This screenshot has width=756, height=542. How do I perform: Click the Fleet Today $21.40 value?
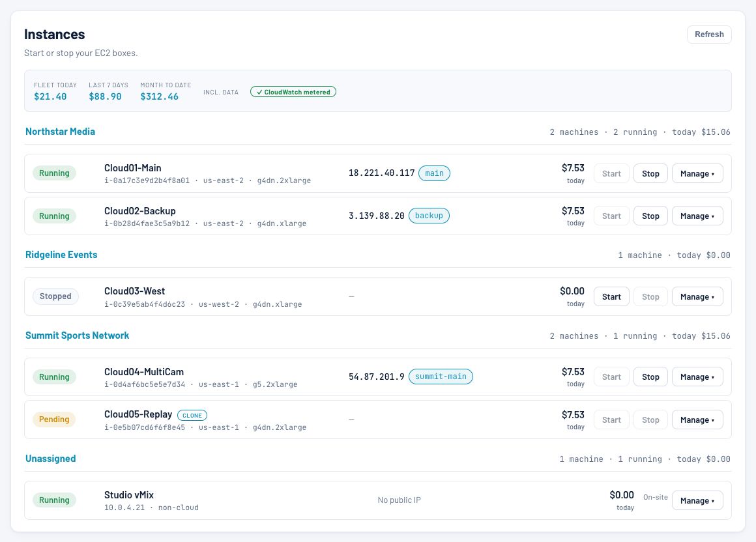click(50, 96)
